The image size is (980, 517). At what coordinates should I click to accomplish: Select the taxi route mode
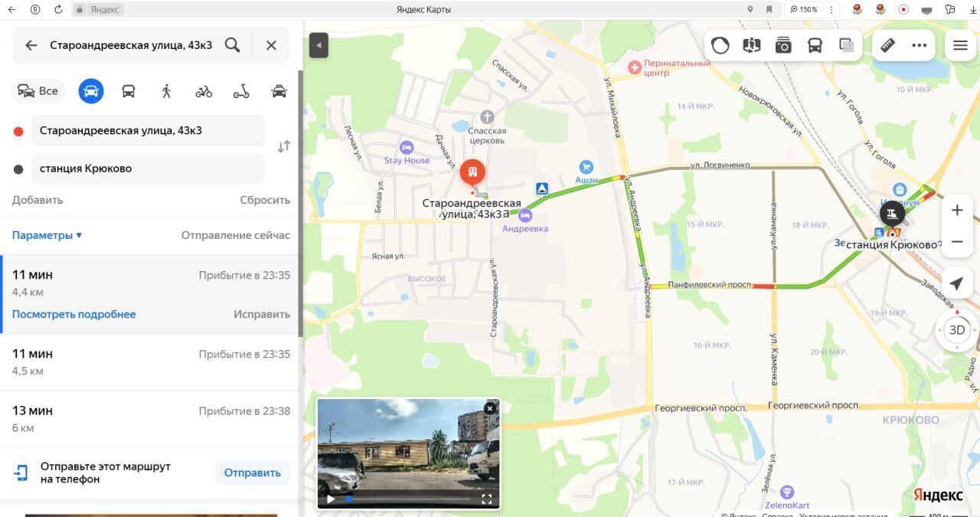tap(279, 91)
